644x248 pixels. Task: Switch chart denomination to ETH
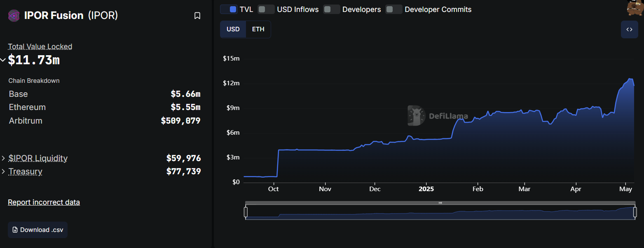(258, 30)
